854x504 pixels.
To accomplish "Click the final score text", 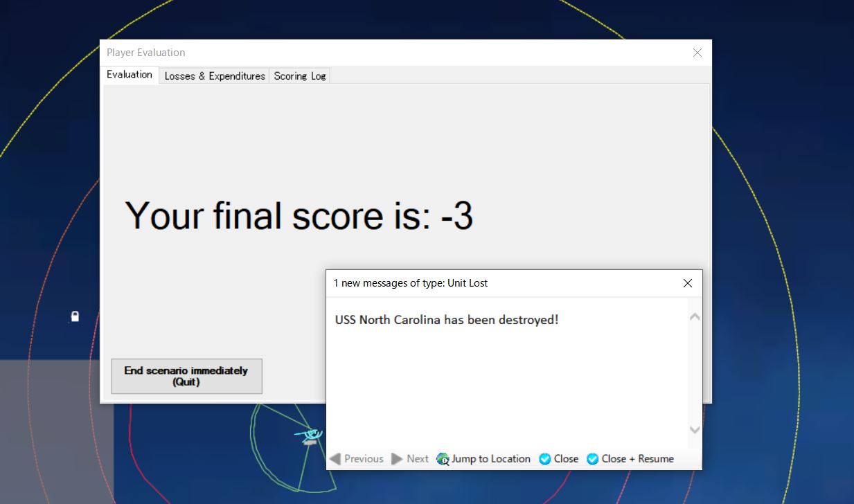I will pyautogui.click(x=299, y=215).
